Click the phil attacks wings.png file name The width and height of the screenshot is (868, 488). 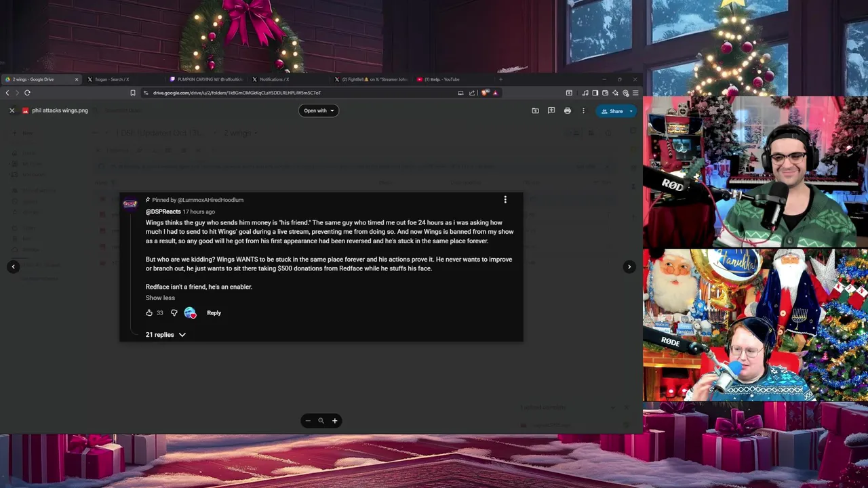coord(60,110)
